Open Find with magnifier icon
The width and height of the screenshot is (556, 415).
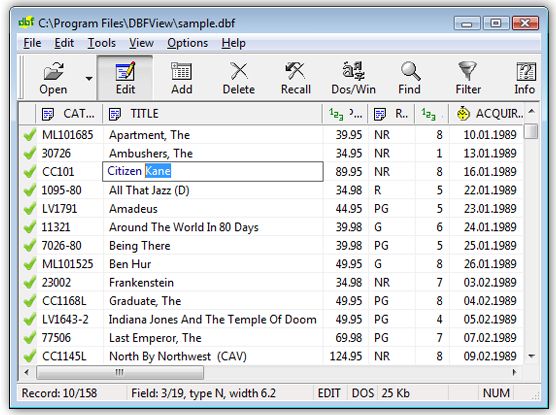(410, 71)
